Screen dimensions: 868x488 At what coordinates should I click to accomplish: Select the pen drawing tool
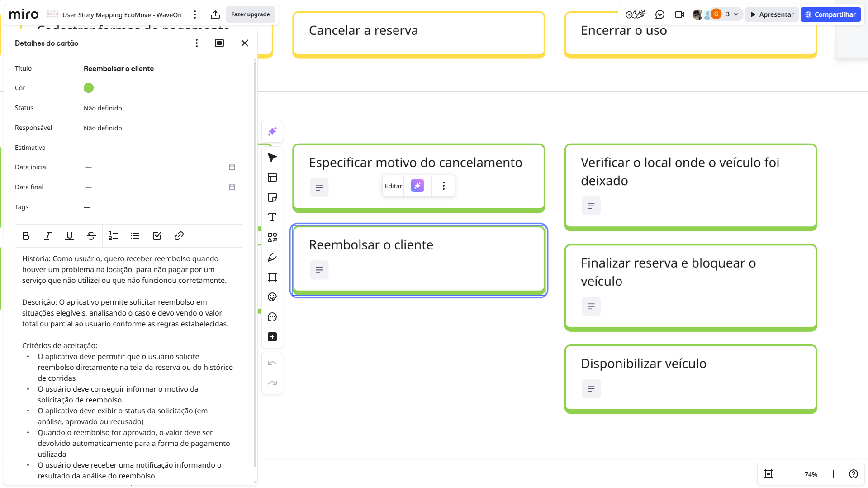[272, 257]
